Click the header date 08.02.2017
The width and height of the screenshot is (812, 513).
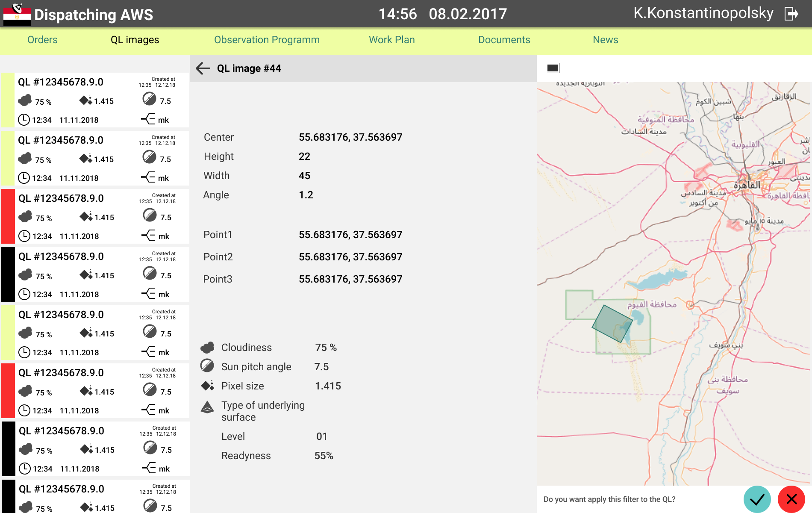click(x=468, y=14)
